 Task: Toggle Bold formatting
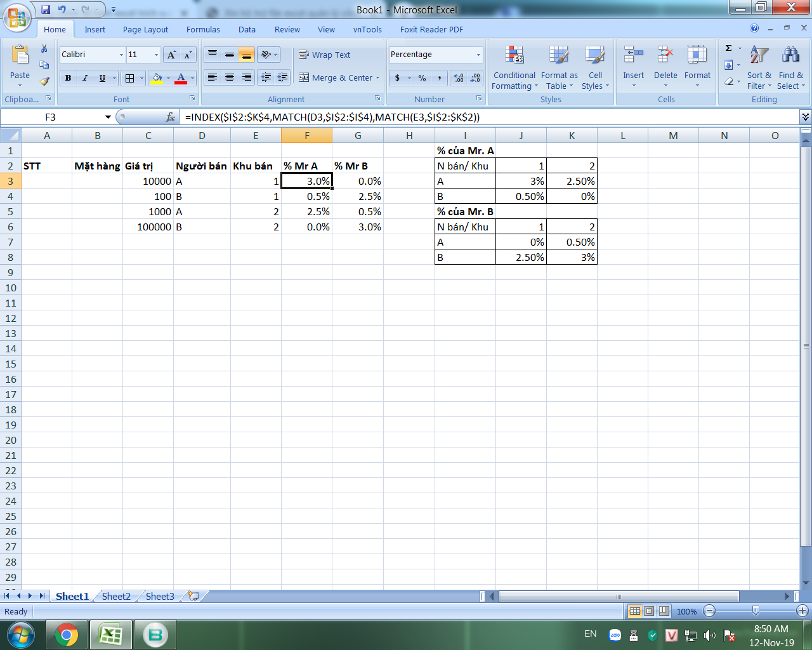click(68, 78)
